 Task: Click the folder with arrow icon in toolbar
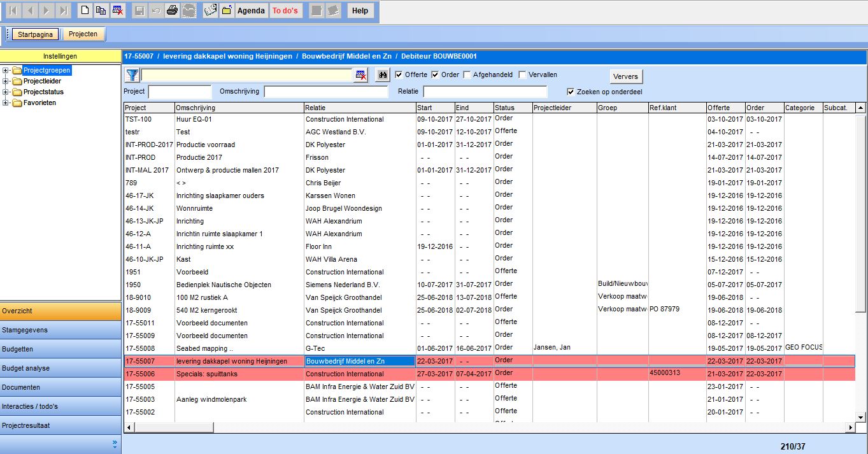(226, 10)
